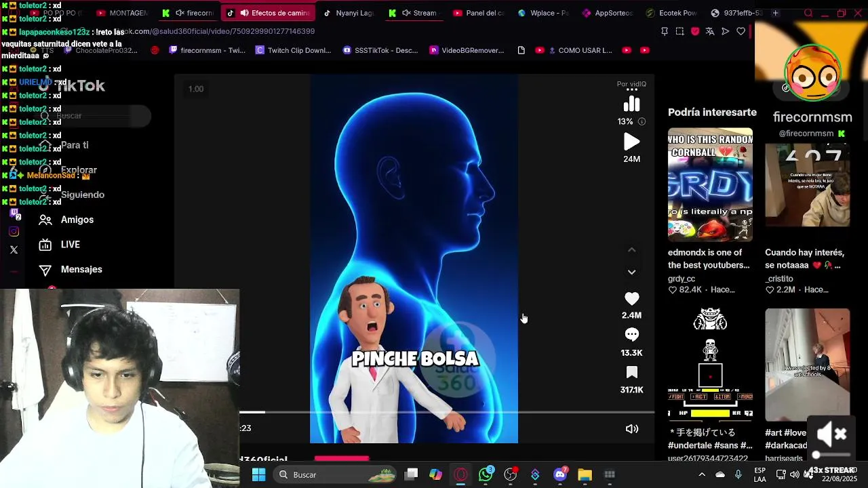Click the white like heart under the video
The image size is (868, 488).
tap(631, 299)
